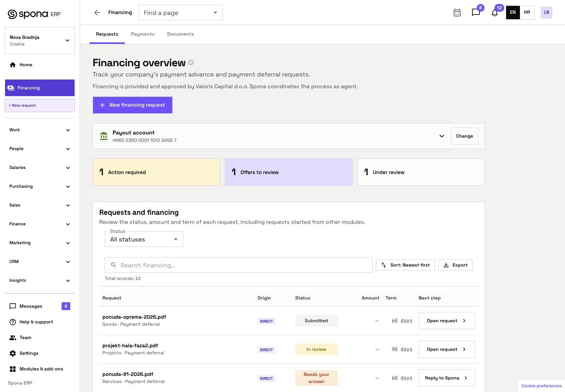Expand the Payout account details chevron
565x392 pixels.
(442, 136)
